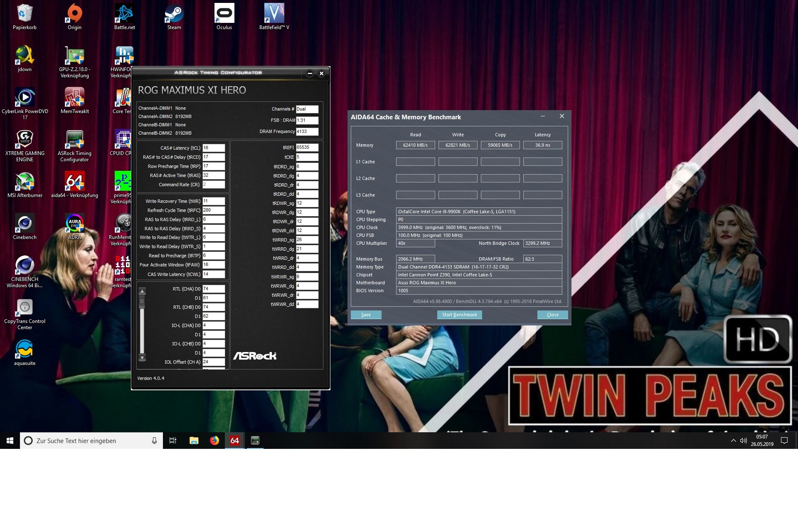This screenshot has width=798, height=532.
Task: Click the Save button in AIDA64
Action: pos(366,315)
